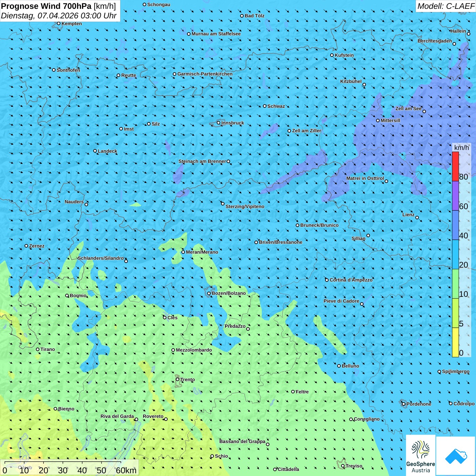Click the yellow 0-5 km/h legend swatch
Viewport: 476px width, 476px height.
click(455, 342)
